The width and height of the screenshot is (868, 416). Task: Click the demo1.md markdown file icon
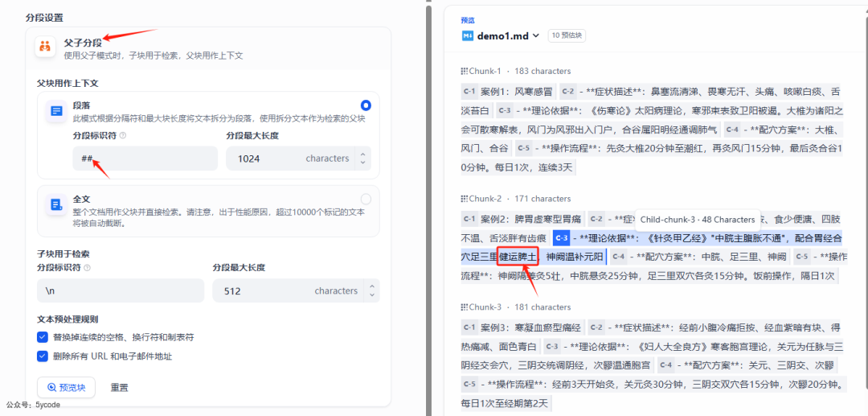coord(467,35)
